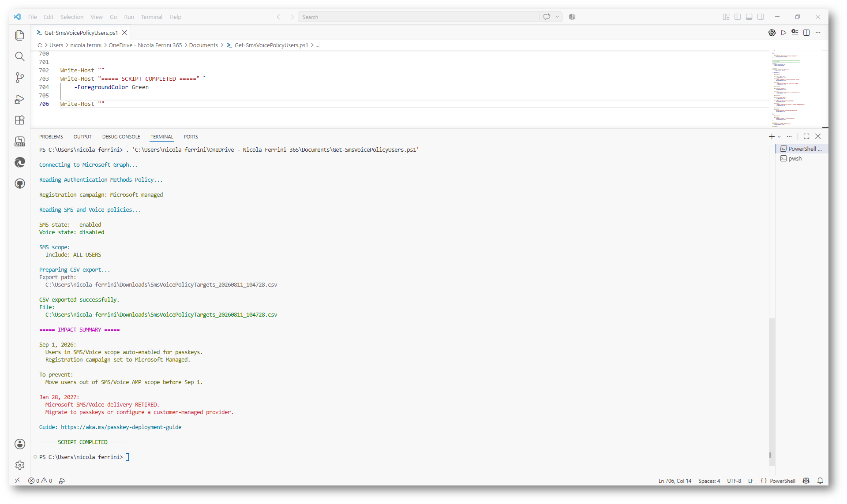
Task: Change indentation via 'Spaces: 4'
Action: (709, 481)
